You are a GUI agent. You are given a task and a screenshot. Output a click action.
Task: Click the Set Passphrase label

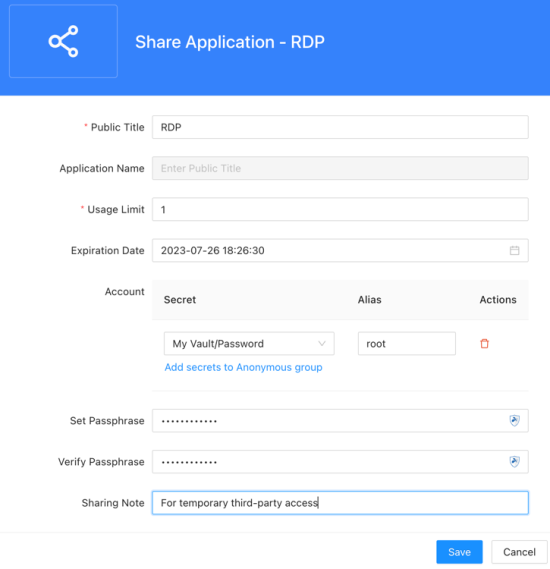[x=107, y=421]
